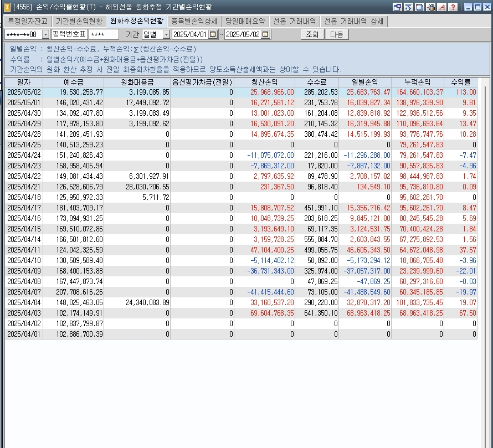Click the 수익률 column header
Image resolution: width=493 pixels, height=448 pixels.
461,83
